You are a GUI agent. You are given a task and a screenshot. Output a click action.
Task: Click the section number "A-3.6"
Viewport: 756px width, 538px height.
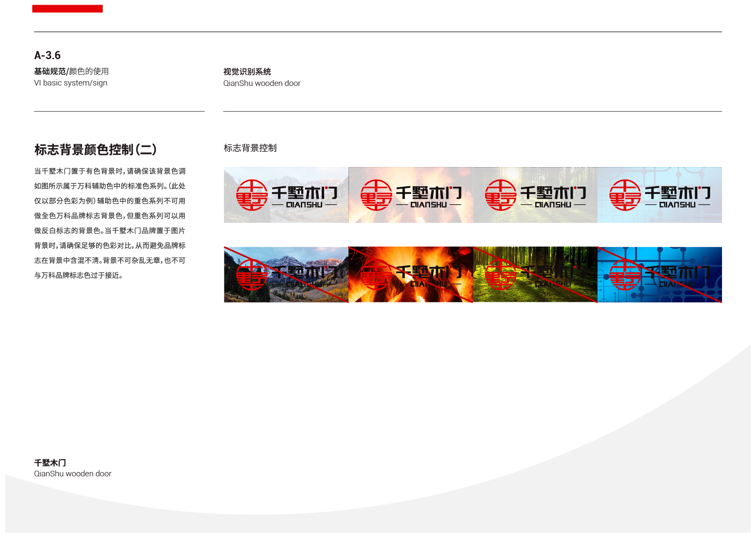(47, 55)
